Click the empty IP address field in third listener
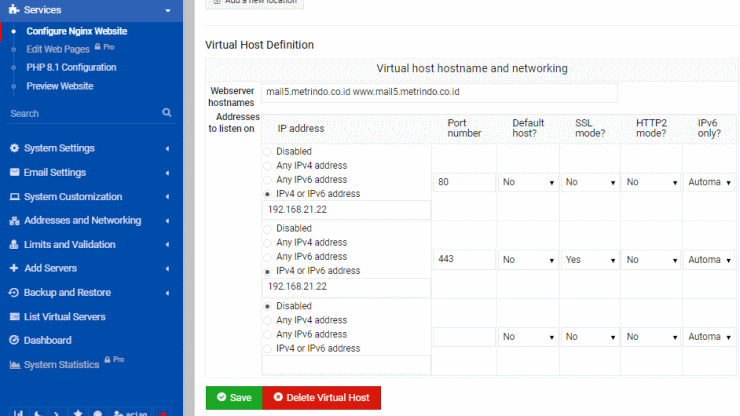Screen dimensions: 740x416 coord(346,365)
